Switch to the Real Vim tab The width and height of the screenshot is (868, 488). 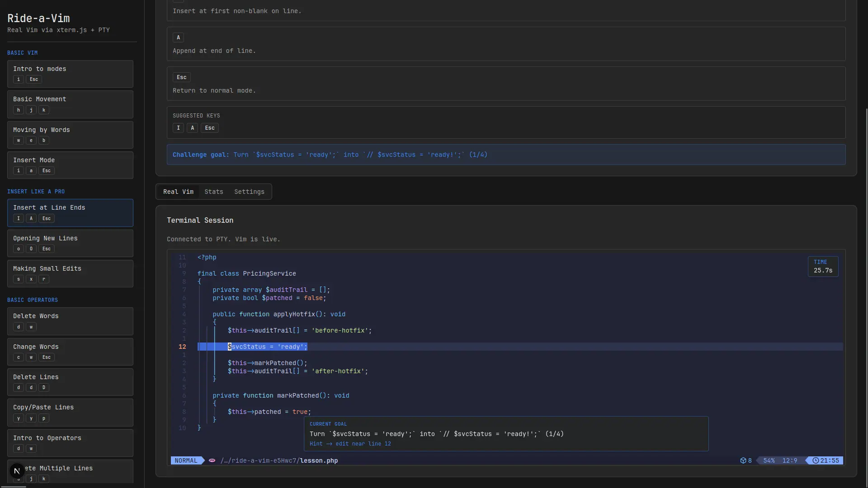178,192
